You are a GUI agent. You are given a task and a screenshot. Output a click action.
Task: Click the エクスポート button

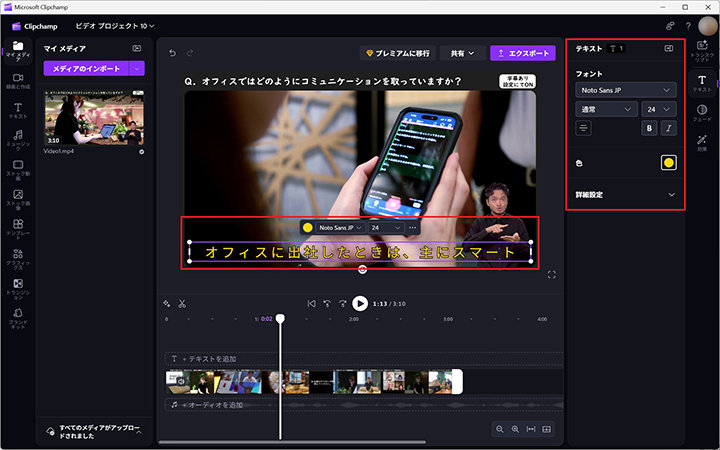(523, 53)
